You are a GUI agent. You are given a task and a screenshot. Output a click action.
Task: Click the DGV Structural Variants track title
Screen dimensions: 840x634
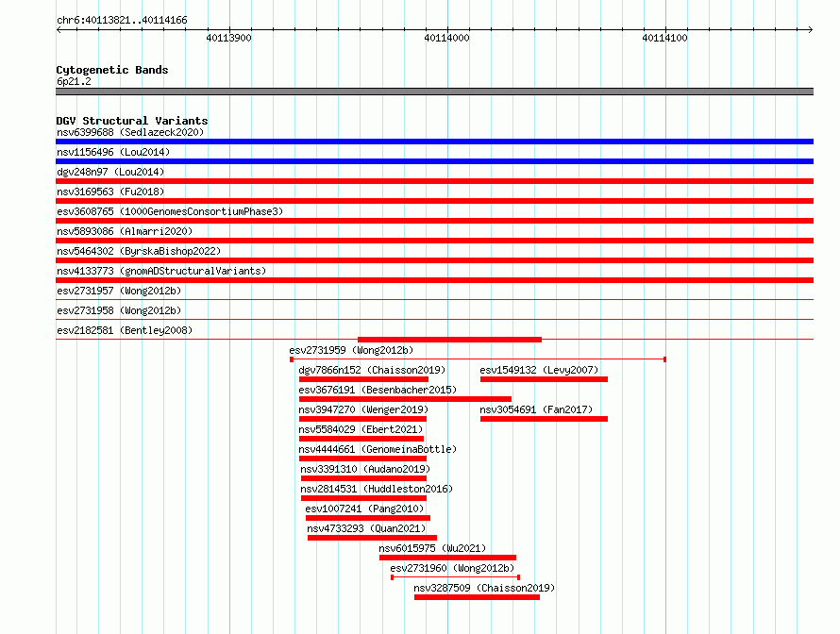pos(132,121)
